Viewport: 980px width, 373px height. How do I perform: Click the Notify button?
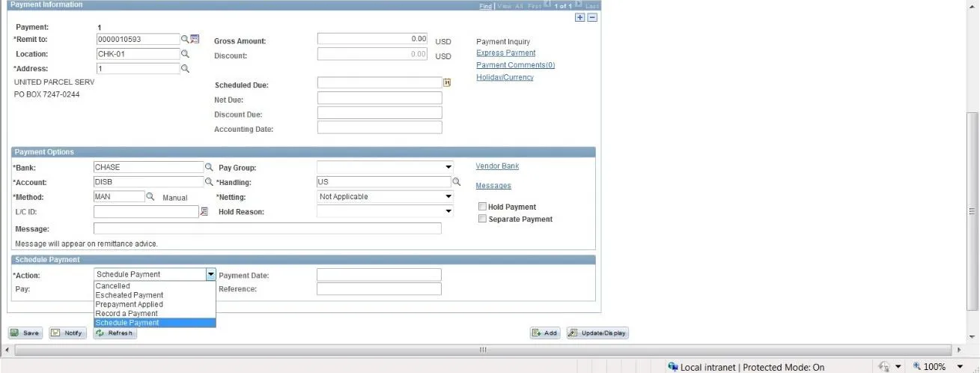[67, 333]
